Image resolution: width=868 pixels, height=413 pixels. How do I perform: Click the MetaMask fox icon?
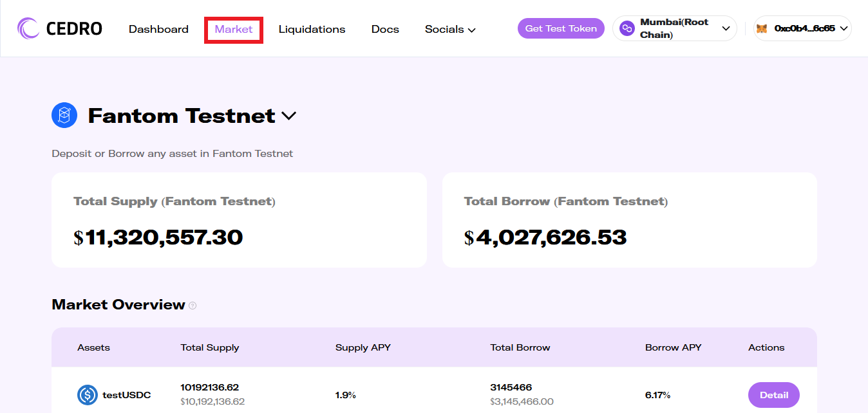click(x=762, y=28)
